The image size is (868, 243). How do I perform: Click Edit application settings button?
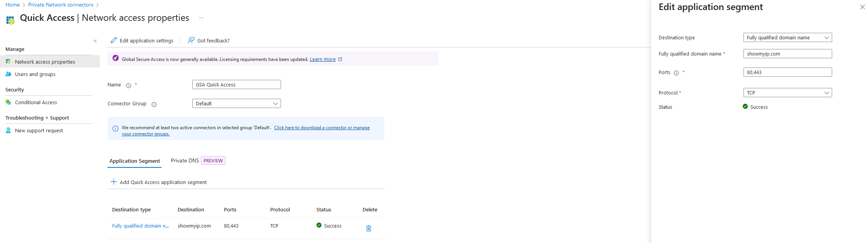point(142,40)
